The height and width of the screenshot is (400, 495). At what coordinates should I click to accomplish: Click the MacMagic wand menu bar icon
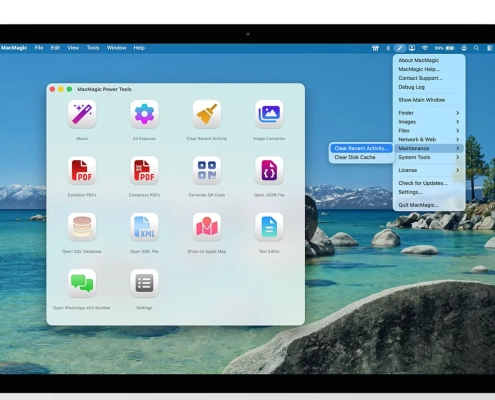coord(400,48)
